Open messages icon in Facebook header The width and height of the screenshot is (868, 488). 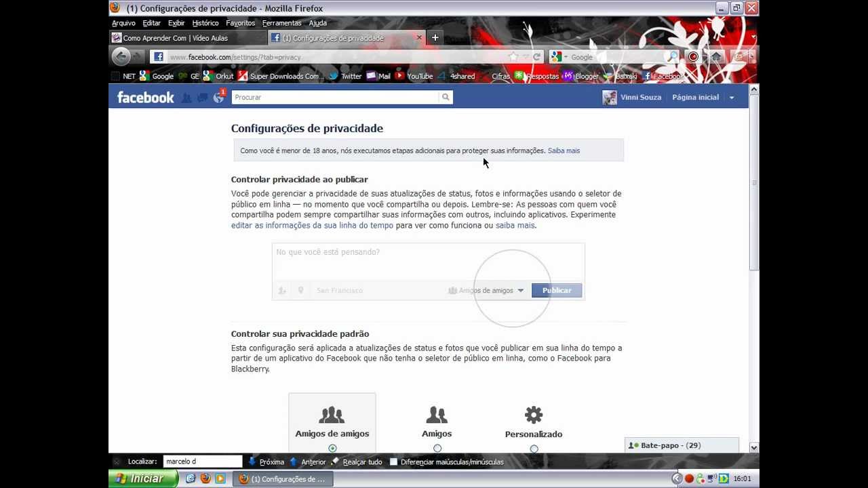[202, 98]
